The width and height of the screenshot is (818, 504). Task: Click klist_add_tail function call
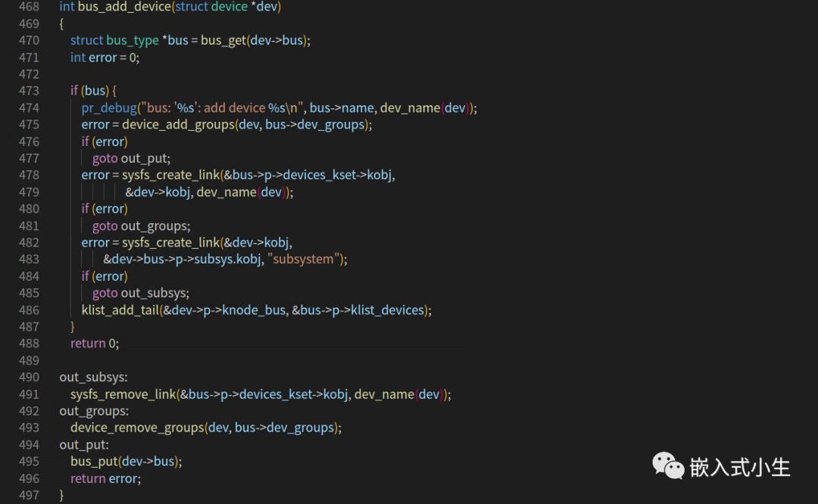(120, 310)
